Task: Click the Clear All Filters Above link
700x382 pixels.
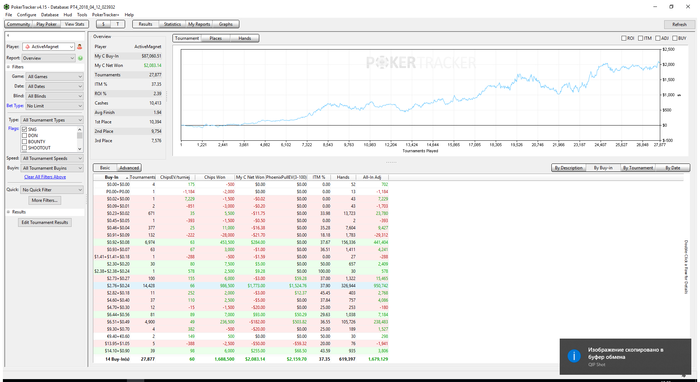Action: (x=45, y=177)
